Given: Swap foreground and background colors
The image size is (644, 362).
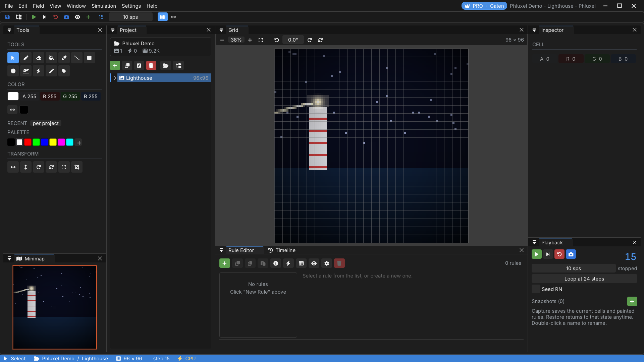Looking at the screenshot, I should point(12,110).
